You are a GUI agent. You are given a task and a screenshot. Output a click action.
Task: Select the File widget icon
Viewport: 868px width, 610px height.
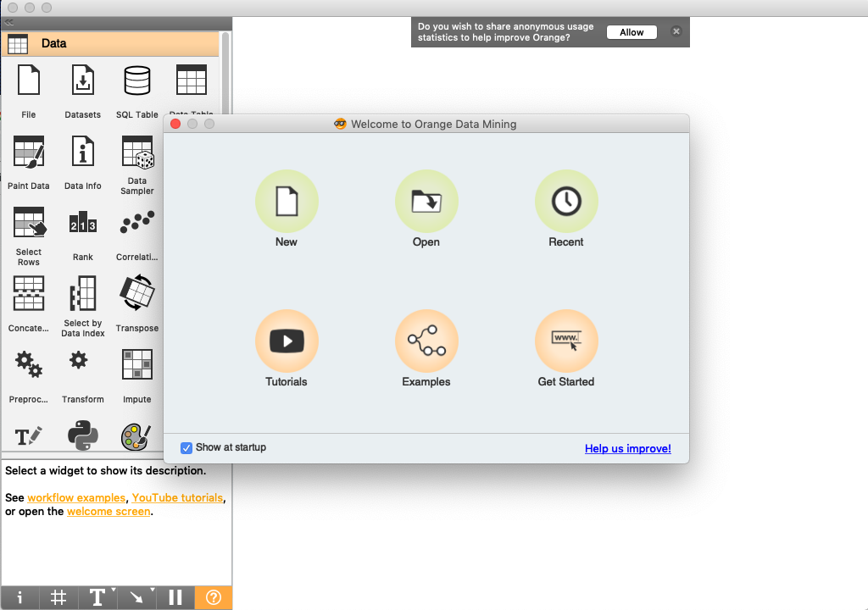pos(28,80)
